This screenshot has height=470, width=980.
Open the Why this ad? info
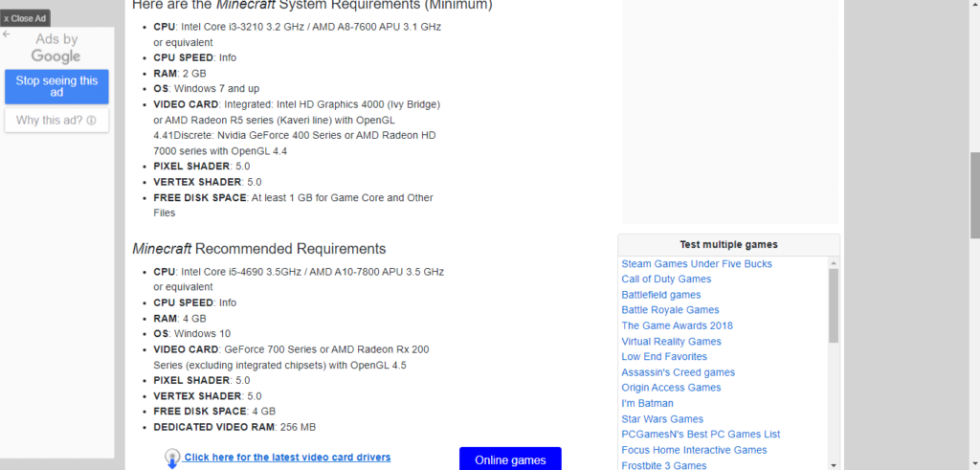56,120
